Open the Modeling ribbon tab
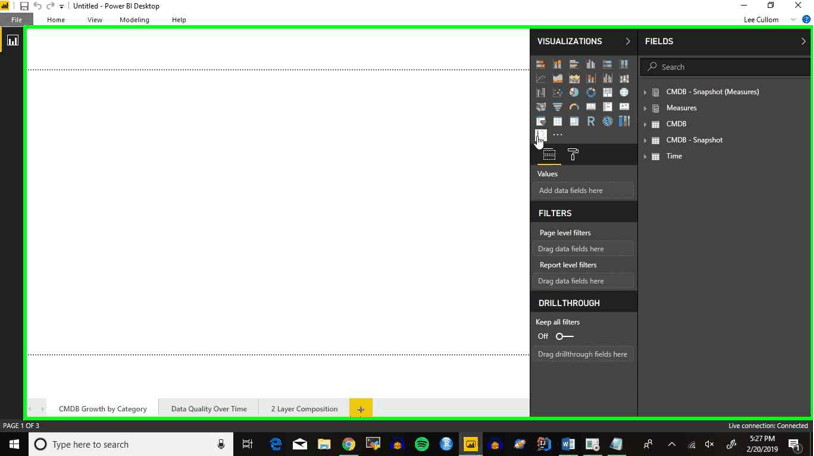This screenshot has height=456, width=814. pos(134,20)
